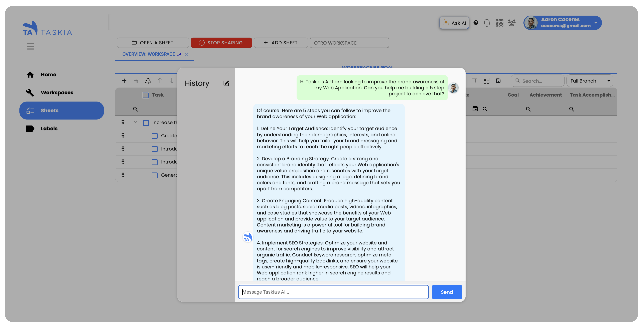
Task: Tick the 'Create' subtask checkbox
Action: tap(155, 136)
